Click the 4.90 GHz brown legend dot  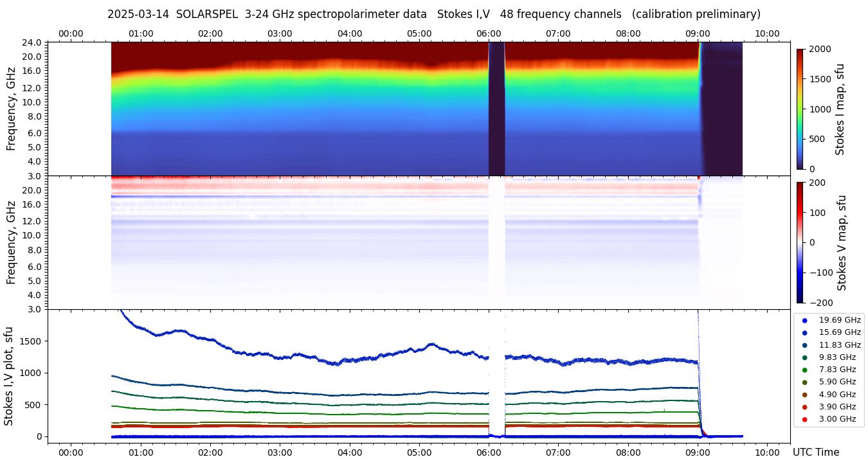[x=804, y=395]
